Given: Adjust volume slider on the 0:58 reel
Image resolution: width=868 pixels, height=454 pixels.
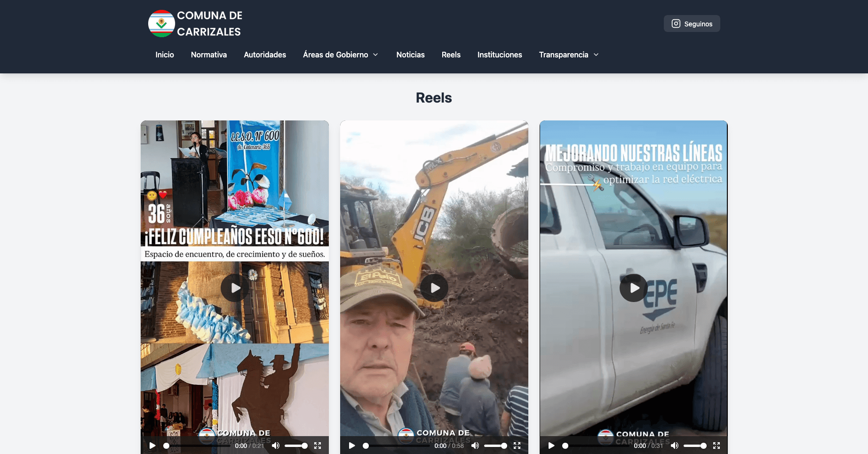Looking at the screenshot, I should [495, 446].
